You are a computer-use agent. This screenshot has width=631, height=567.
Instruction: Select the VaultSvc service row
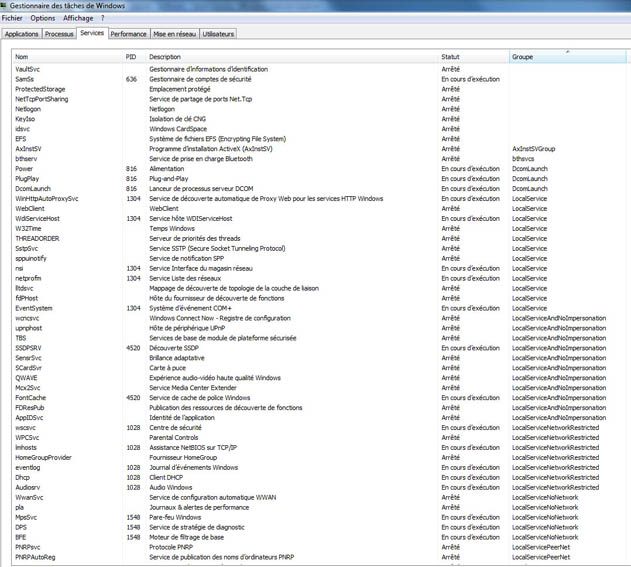click(x=320, y=69)
